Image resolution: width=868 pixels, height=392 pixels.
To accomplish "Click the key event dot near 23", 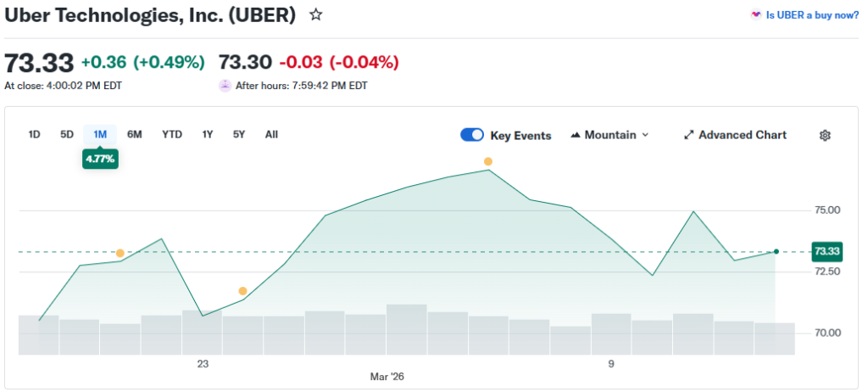I will (242, 291).
